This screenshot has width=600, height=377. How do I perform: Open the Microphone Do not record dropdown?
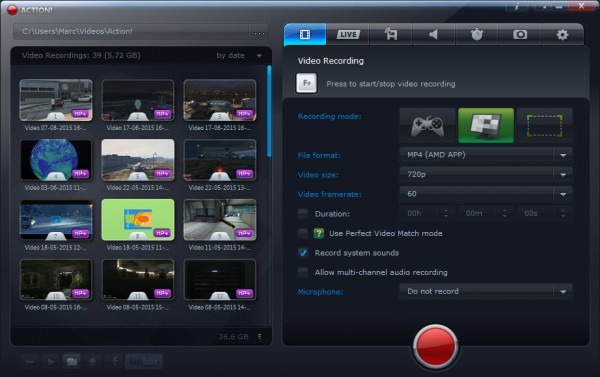[x=486, y=292]
